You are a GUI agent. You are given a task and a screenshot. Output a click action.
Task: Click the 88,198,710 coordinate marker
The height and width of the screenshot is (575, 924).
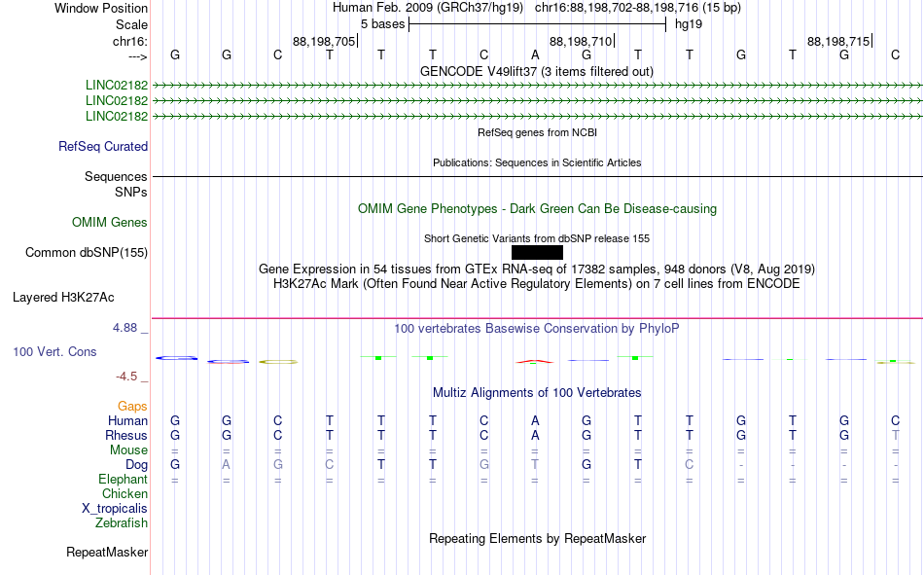[x=583, y=41]
